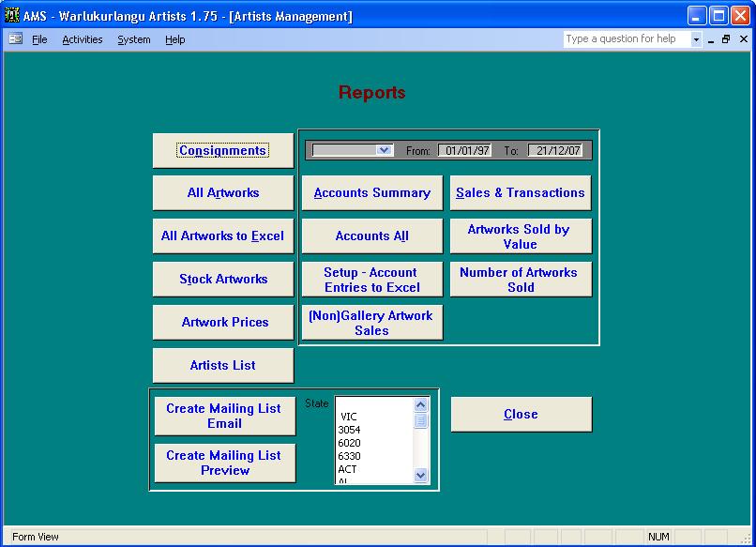
Task: Open the Help menu
Action: pyautogui.click(x=175, y=39)
